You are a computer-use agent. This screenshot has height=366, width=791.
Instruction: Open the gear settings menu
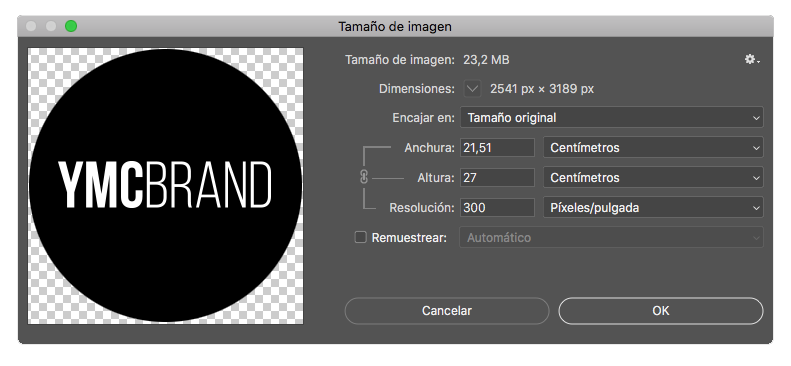(752, 60)
